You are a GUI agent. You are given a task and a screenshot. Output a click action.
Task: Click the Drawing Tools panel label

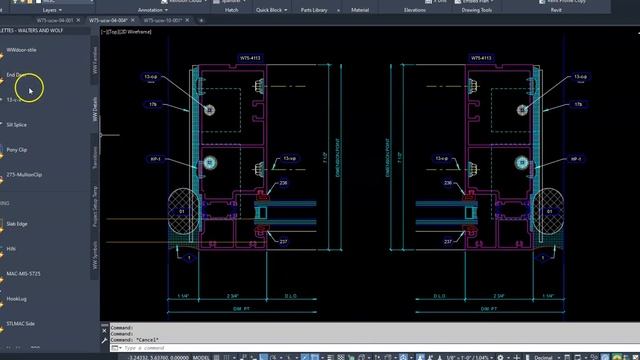click(x=476, y=10)
